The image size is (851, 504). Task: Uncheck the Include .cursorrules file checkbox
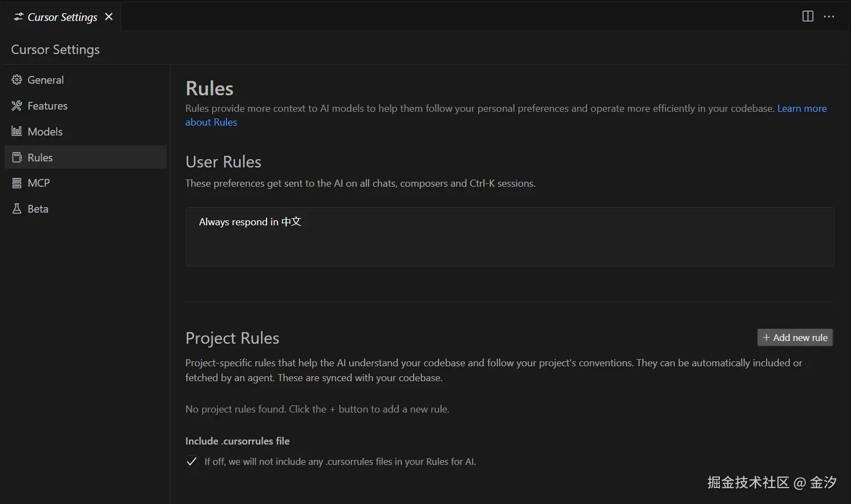192,462
